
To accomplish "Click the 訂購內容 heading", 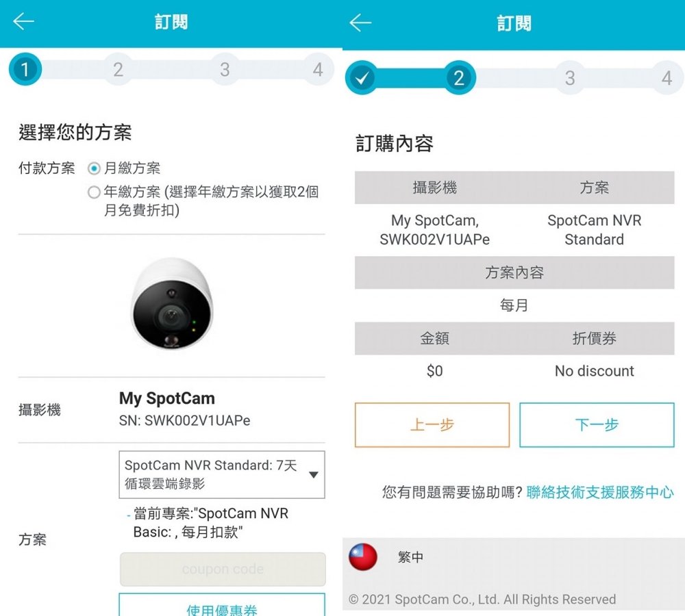I will point(395,144).
